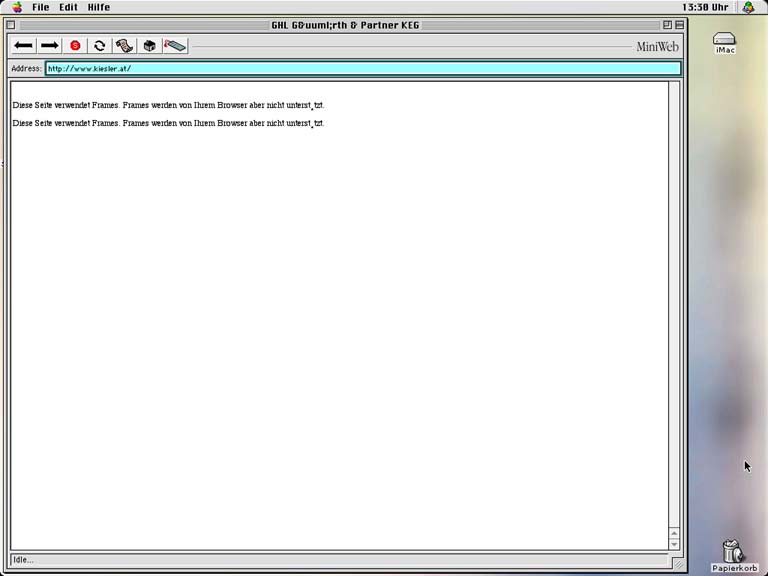Screen dimensions: 768x576
Task: Click in the Address URL field
Action: coord(362,69)
